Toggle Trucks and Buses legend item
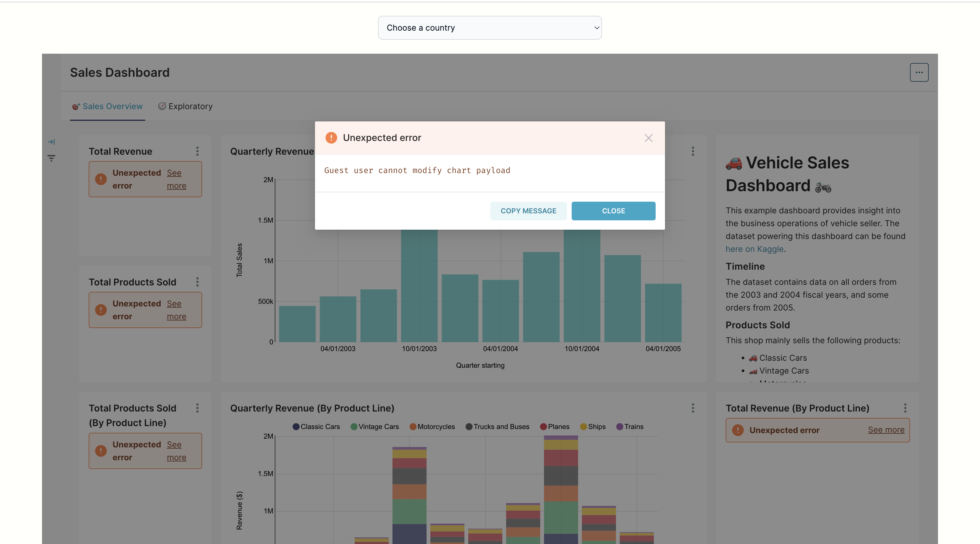The width and height of the screenshot is (980, 544). click(498, 427)
